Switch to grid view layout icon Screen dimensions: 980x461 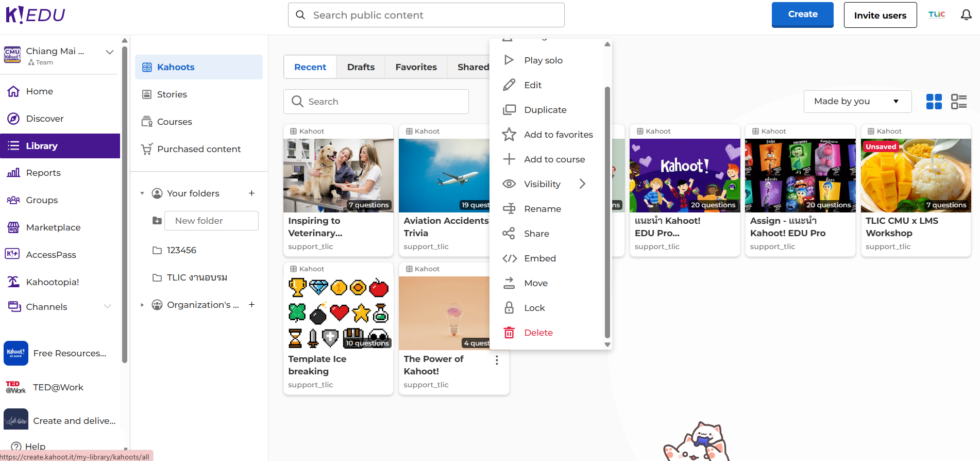[x=934, y=102]
